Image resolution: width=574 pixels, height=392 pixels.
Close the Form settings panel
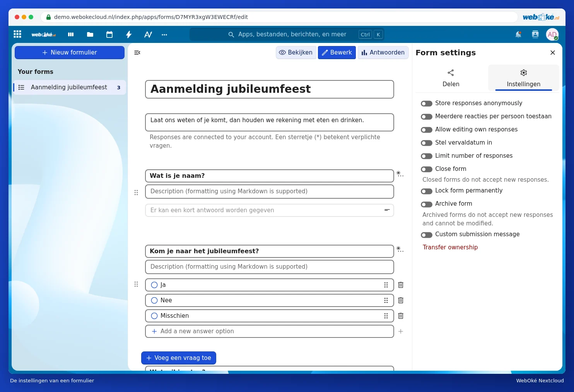[x=553, y=53]
